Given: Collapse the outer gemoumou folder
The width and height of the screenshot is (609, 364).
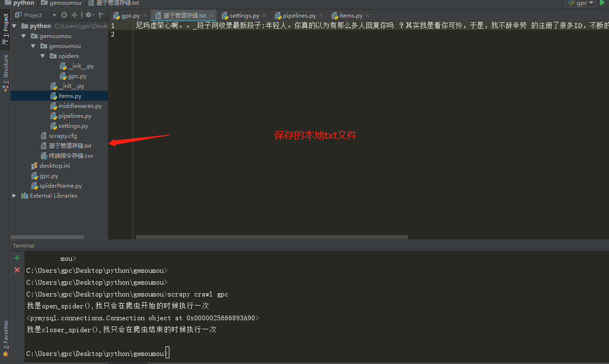Looking at the screenshot, I should pos(24,36).
